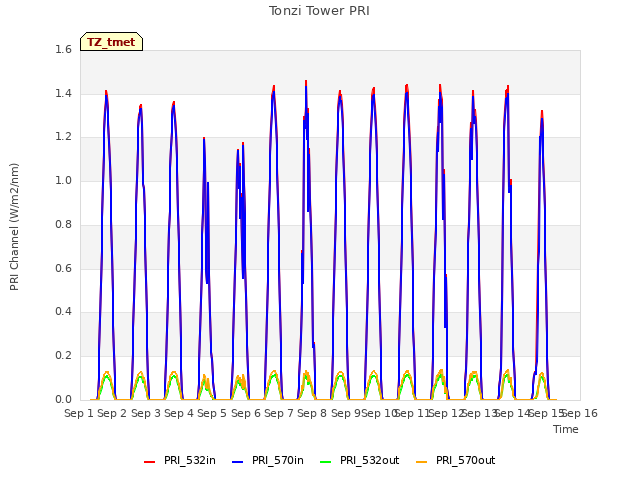Screen dimensions: 640x480
Task: Click the 1.6 y-axis tick label
Action: click(x=63, y=49)
